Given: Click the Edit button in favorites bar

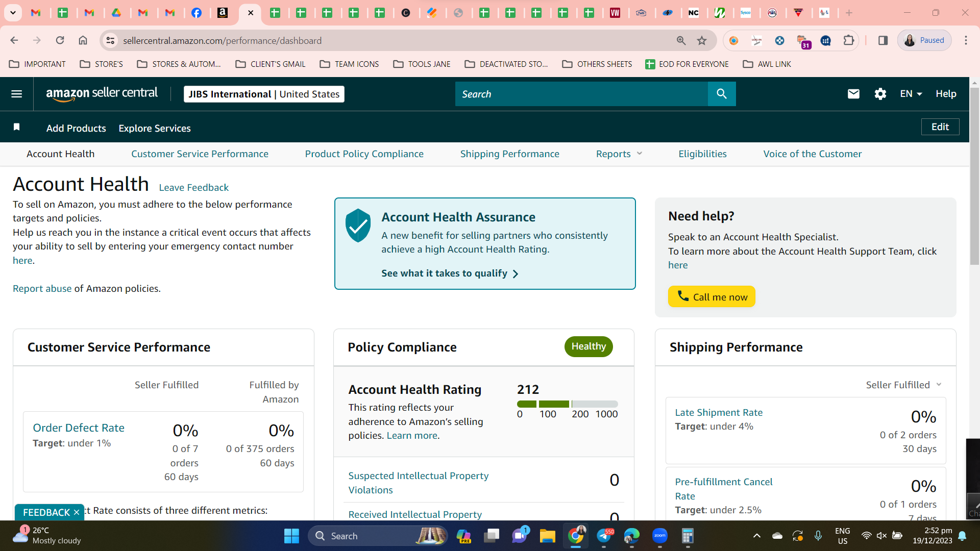Looking at the screenshot, I should point(940,127).
